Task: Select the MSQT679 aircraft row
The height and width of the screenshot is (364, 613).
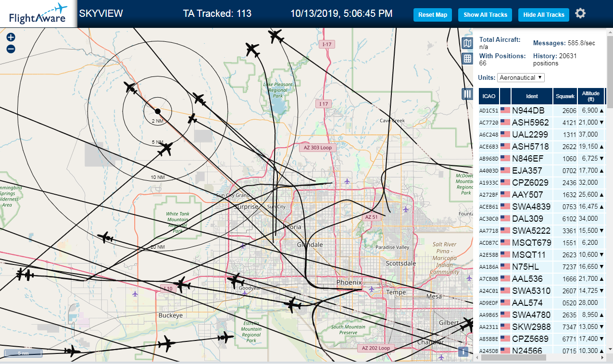Action: [x=542, y=242]
